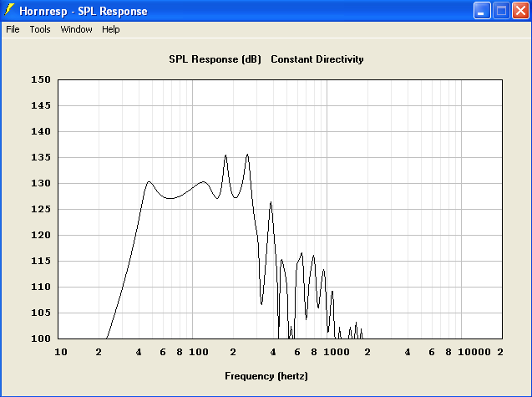532x397 pixels.
Task: Click the 150 value on the dB axis
Action: (41, 79)
